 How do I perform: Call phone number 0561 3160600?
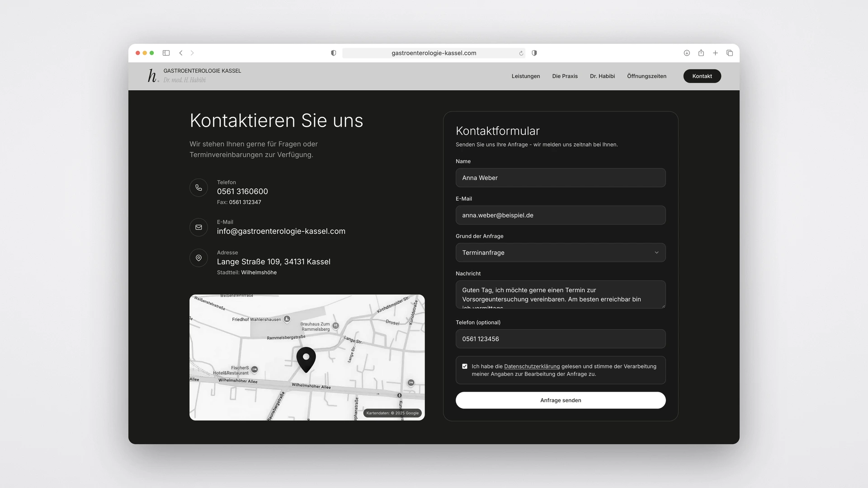[x=242, y=192]
